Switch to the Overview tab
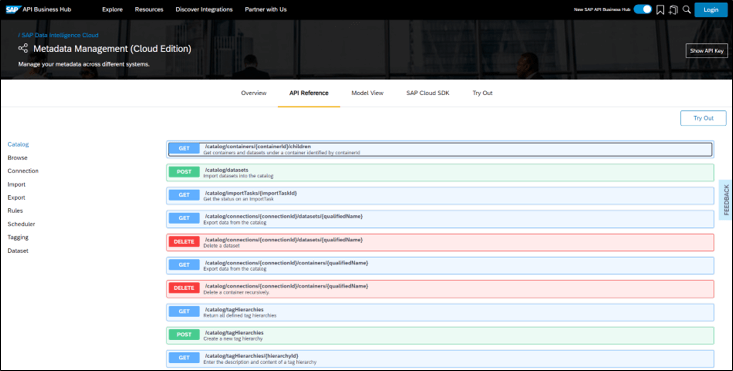Screen dimensions: 733x371 coord(254,93)
